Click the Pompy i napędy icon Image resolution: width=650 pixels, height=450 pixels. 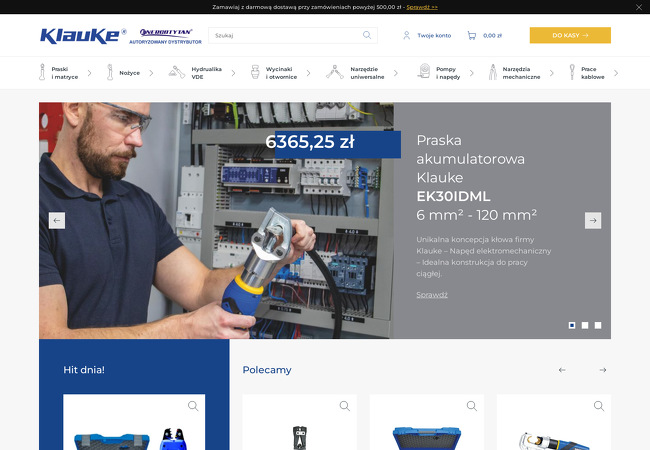pos(424,71)
